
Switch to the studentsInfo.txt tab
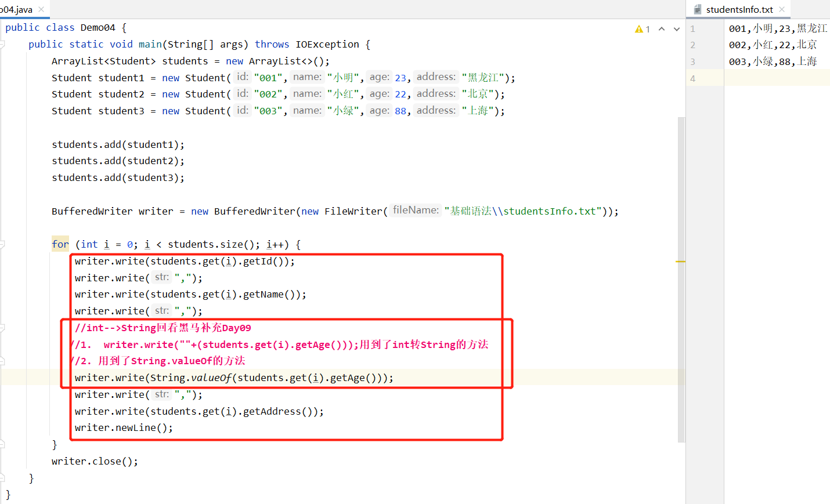click(x=739, y=9)
